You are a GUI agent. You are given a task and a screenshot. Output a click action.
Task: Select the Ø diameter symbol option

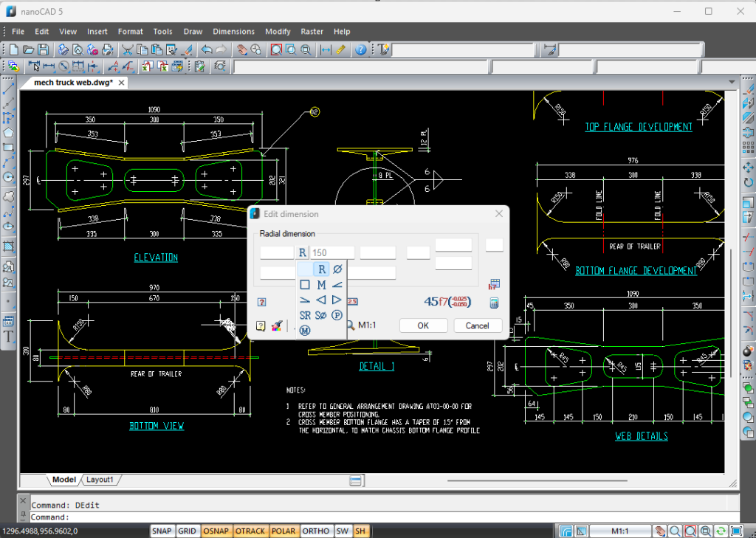[336, 269]
